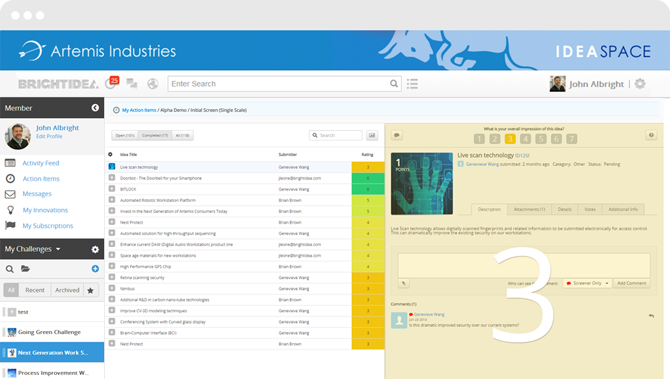Screen dimensions: 670x379
Task: Click the comment bubble button in idea panel
Action: point(397,135)
